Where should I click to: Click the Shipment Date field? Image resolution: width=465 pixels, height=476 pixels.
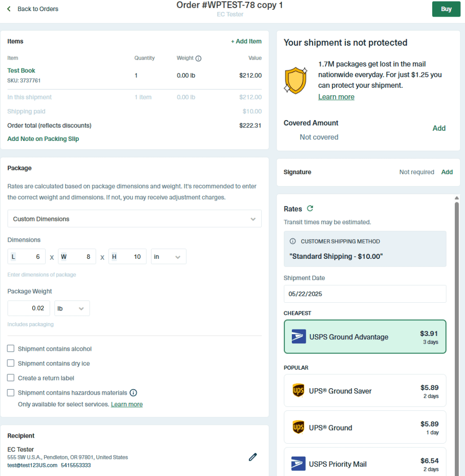[x=365, y=294]
